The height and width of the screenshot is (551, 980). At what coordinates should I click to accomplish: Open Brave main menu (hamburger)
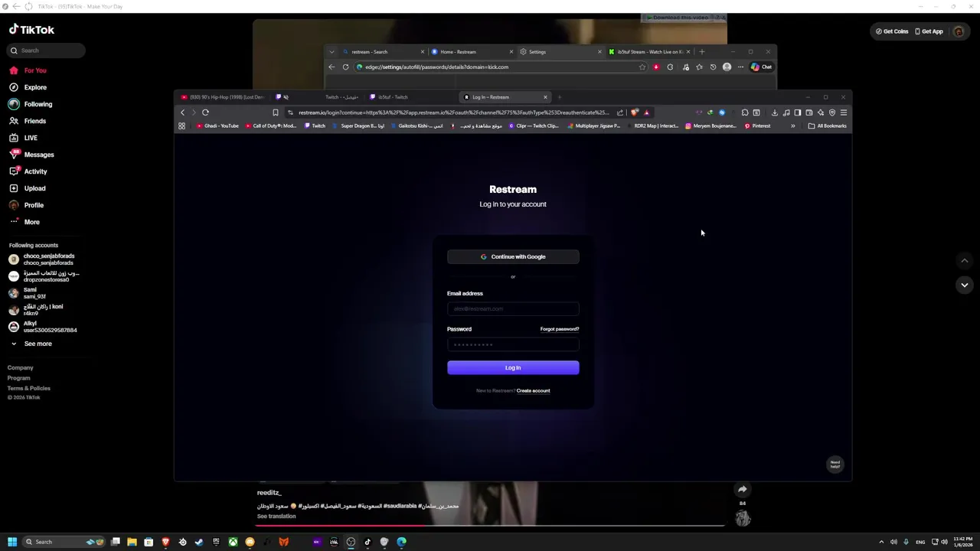click(x=844, y=112)
